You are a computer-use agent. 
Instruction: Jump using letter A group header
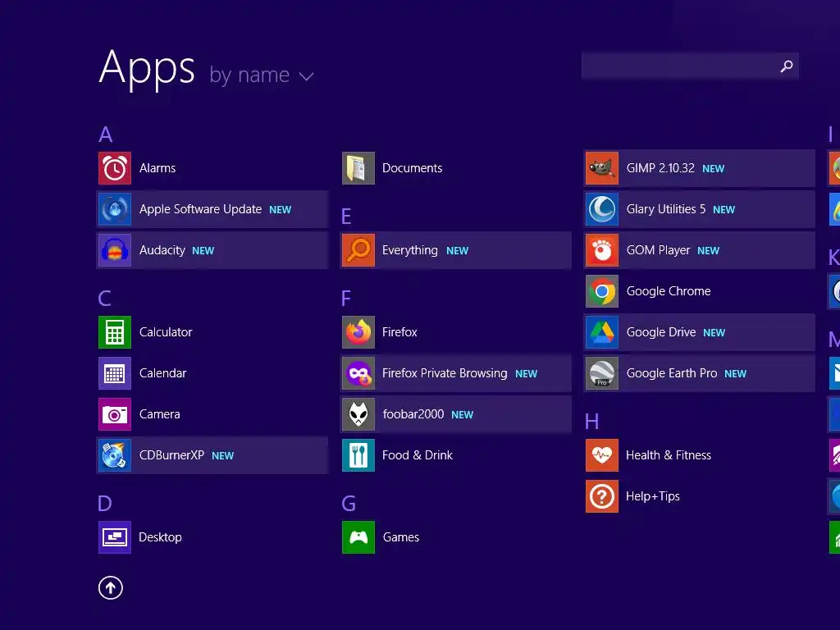click(106, 135)
